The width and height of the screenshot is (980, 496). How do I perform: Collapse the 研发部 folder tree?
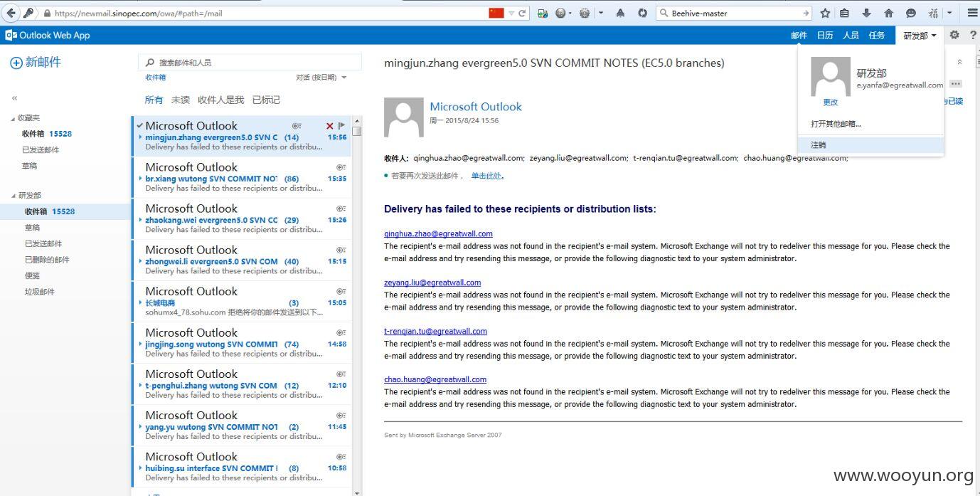(13, 196)
